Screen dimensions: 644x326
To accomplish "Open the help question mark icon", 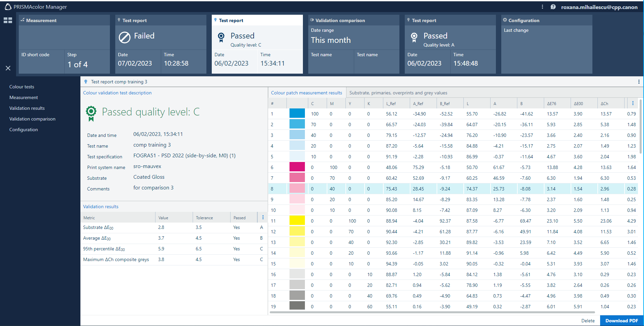I will (553, 7).
